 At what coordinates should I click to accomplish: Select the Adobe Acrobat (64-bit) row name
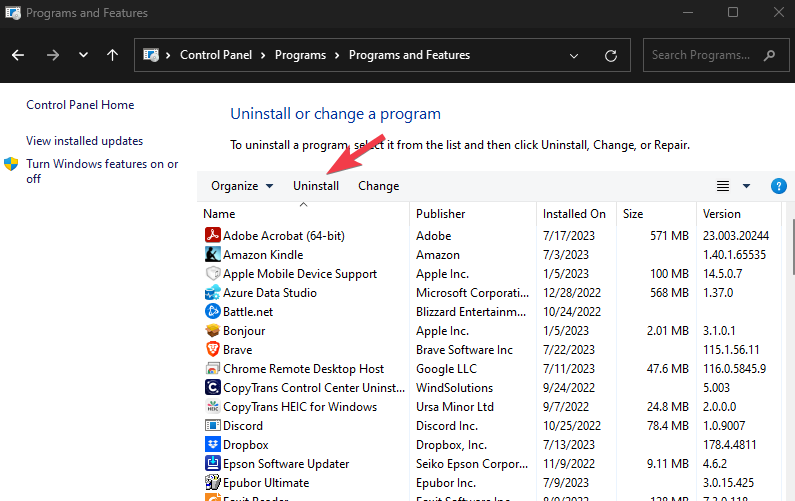coord(284,236)
